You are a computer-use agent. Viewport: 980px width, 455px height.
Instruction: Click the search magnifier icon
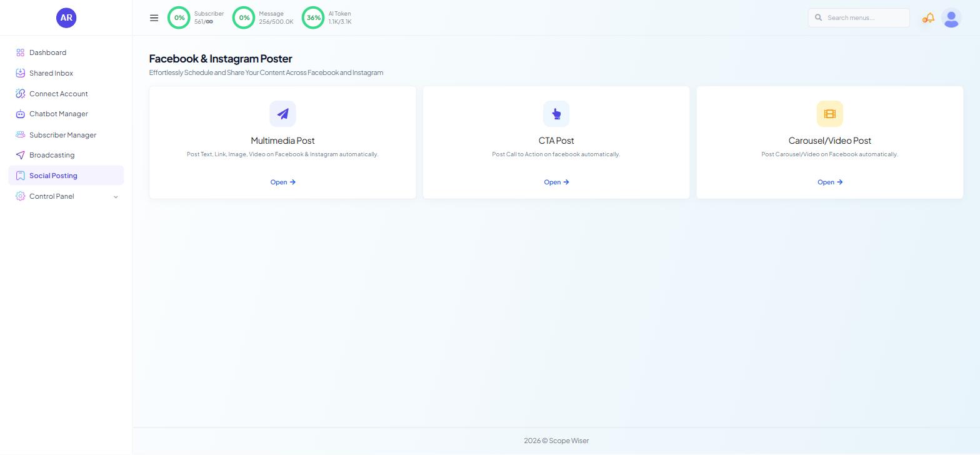tap(818, 17)
